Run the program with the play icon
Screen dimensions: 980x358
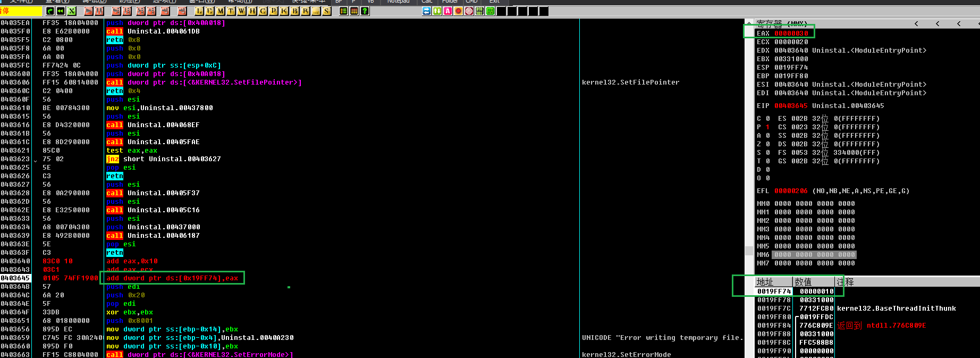pyautogui.click(x=89, y=11)
